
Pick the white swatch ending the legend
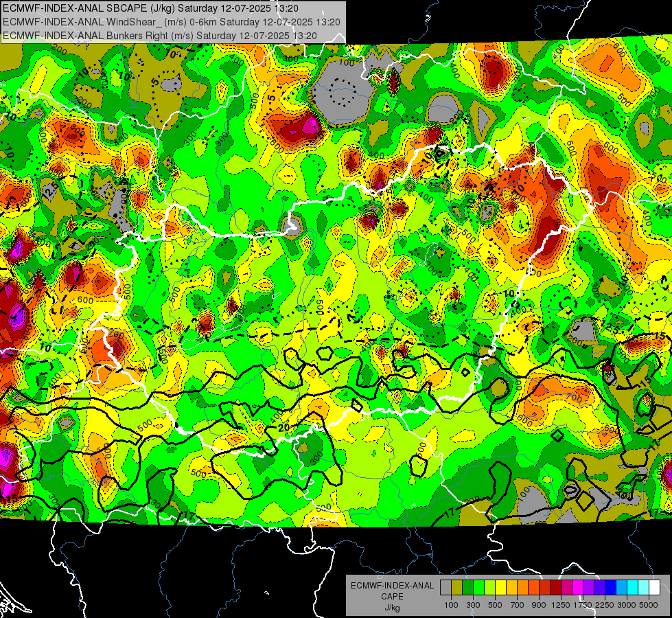click(x=655, y=587)
